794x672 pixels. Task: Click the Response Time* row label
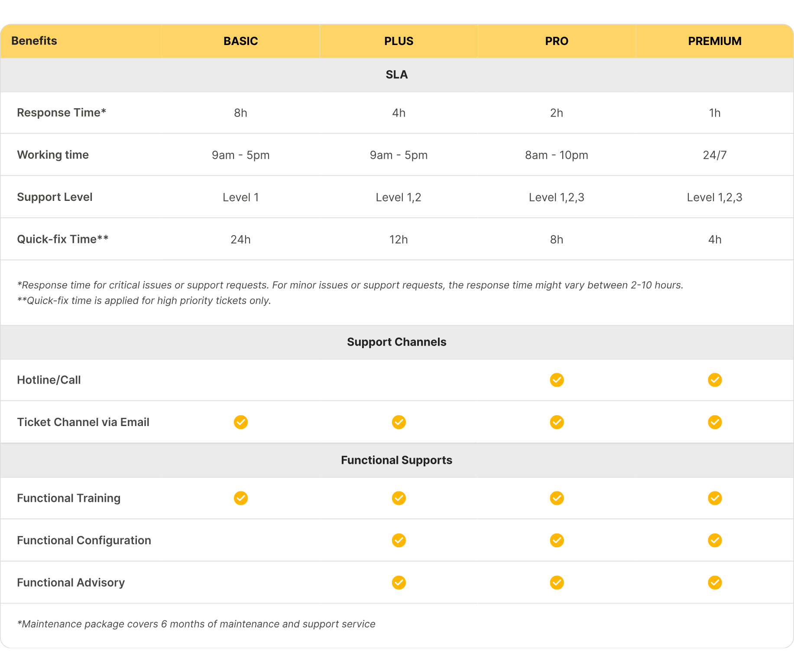point(62,113)
